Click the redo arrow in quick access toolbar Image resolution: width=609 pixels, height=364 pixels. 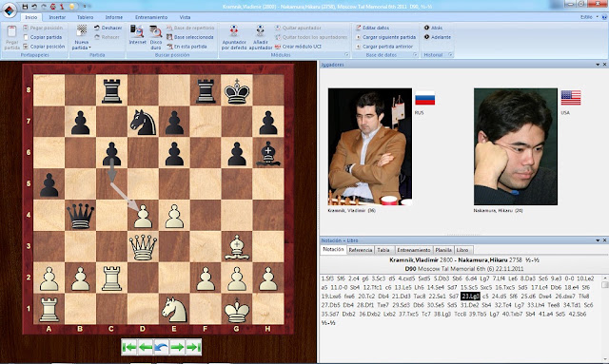coord(43,7)
